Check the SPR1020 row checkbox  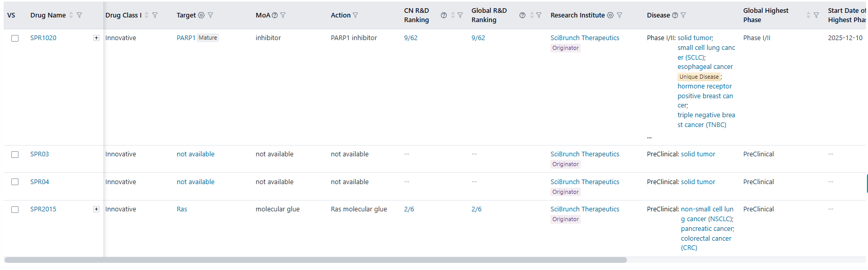click(x=15, y=38)
